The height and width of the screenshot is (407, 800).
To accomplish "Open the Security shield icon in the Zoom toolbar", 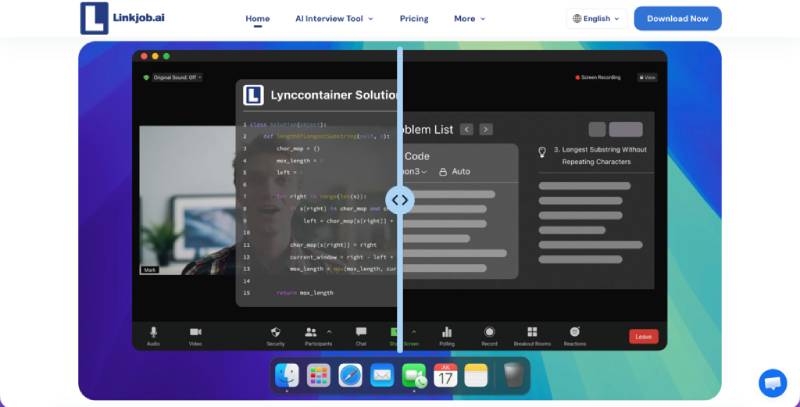I will pyautogui.click(x=276, y=332).
